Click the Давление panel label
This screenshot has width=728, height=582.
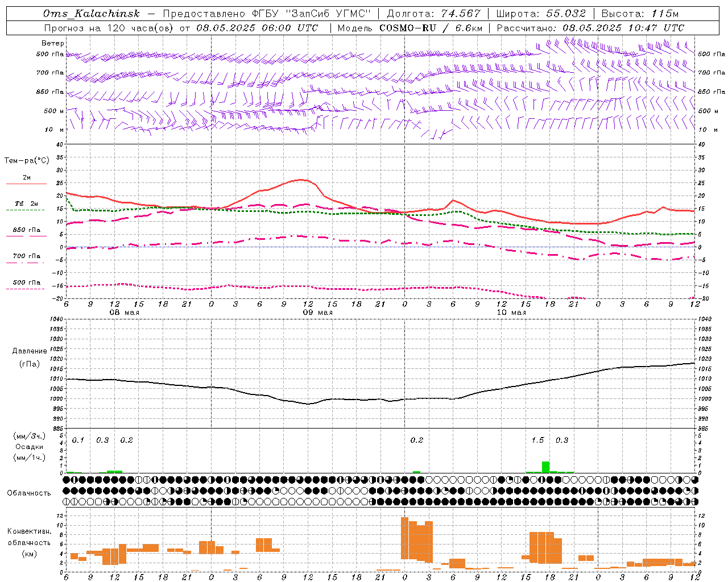coord(30,351)
